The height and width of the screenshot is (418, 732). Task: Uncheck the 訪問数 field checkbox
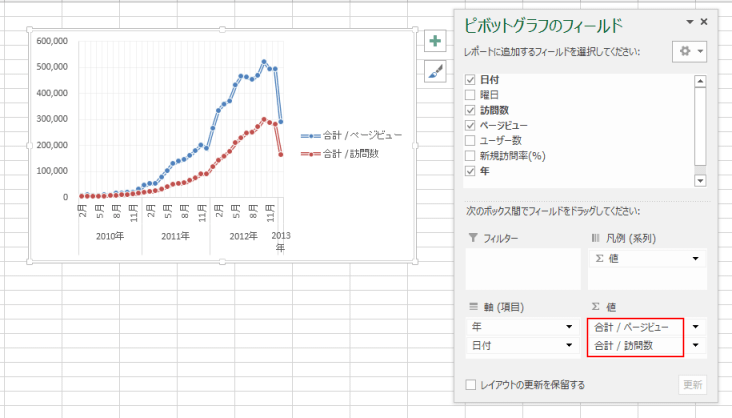pos(470,110)
